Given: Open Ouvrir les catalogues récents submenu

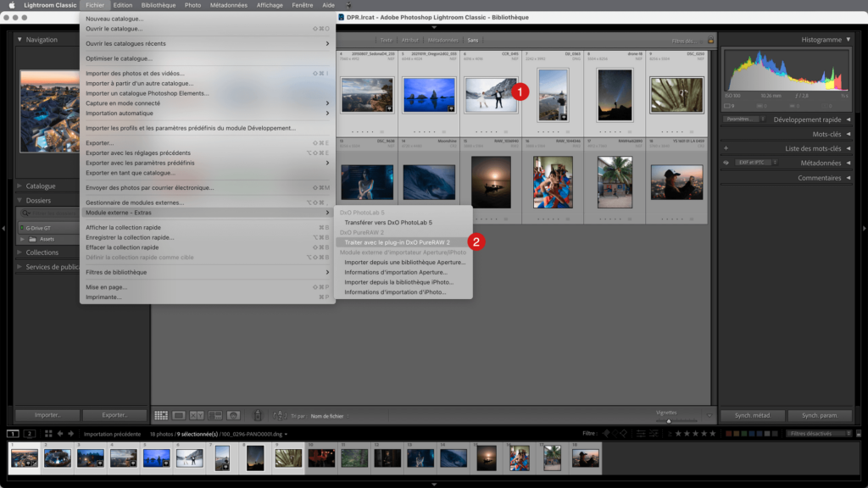Looking at the screenshot, I should click(207, 43).
